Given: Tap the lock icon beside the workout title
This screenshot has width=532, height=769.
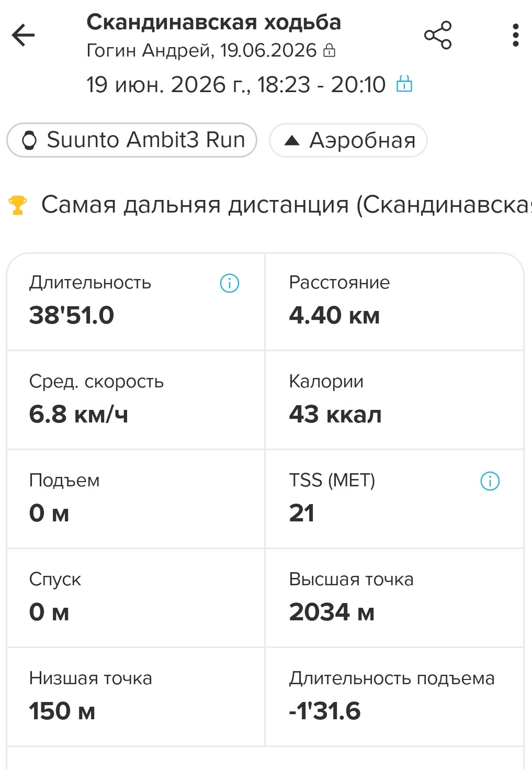Looking at the screenshot, I should click(329, 51).
